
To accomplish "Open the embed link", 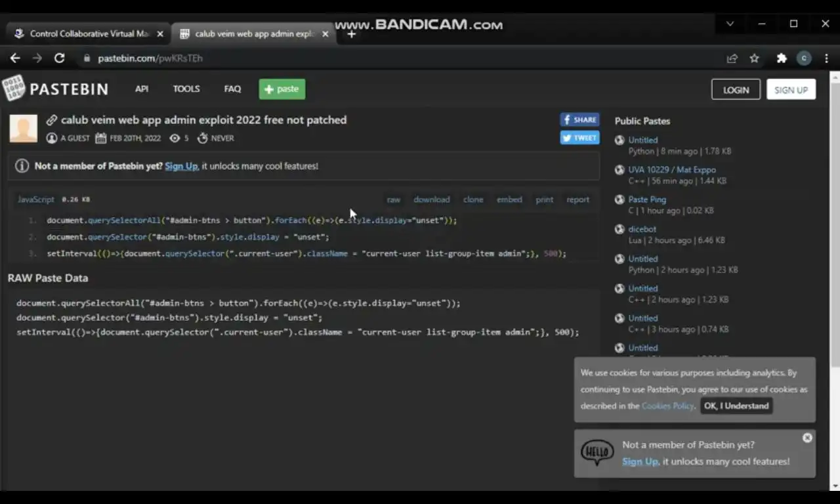I will [x=509, y=199].
